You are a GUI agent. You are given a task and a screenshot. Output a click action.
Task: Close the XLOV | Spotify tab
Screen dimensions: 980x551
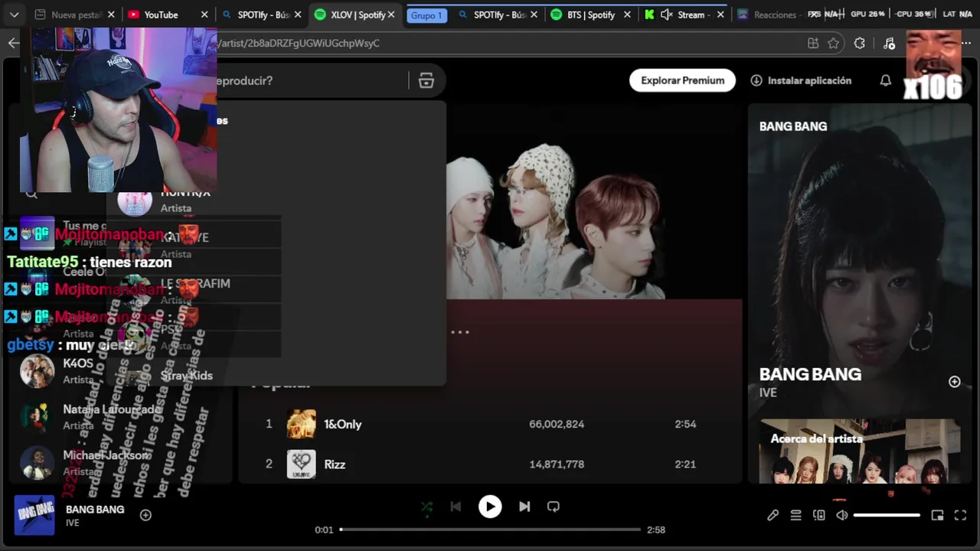[392, 15]
